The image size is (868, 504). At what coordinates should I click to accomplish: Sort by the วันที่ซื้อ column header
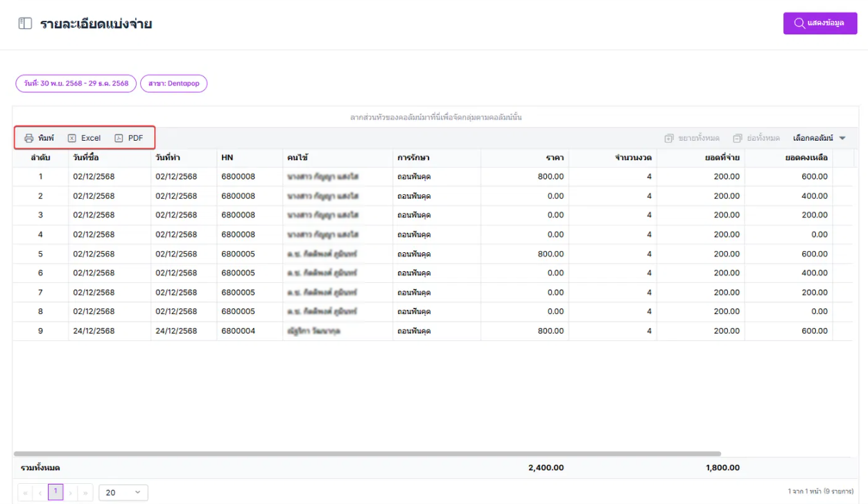coord(110,158)
